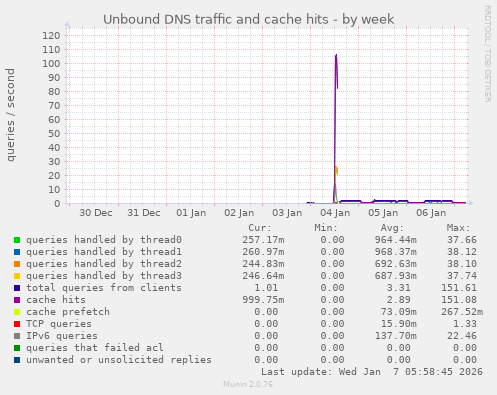Click the 137.70m IPv6 queries average
Image resolution: width=497 pixels, height=395 pixels.
click(396, 336)
